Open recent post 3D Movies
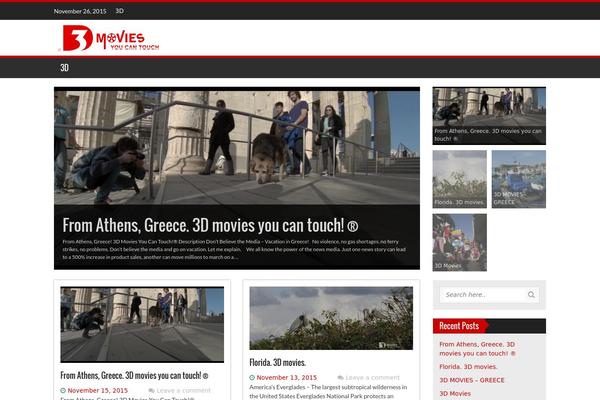The width and height of the screenshot is (600, 400). [455, 393]
